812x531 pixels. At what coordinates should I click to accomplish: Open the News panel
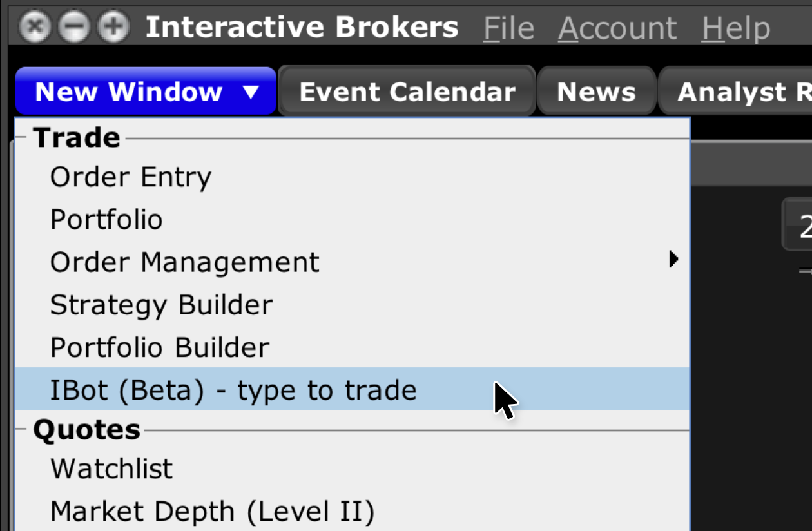click(596, 91)
